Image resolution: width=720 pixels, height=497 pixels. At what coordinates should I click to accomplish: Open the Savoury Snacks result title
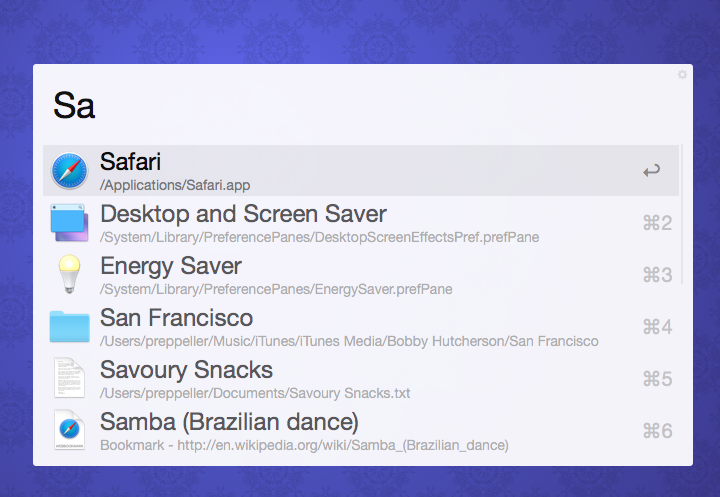click(186, 370)
